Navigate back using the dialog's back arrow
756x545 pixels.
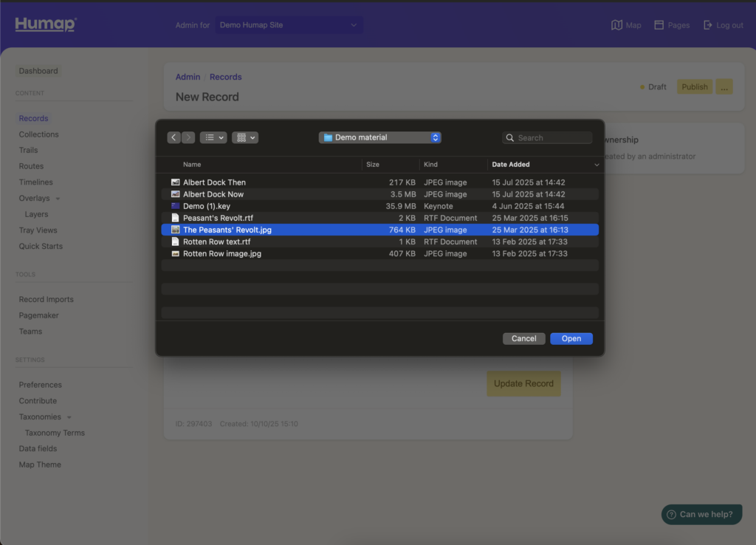pyautogui.click(x=173, y=137)
